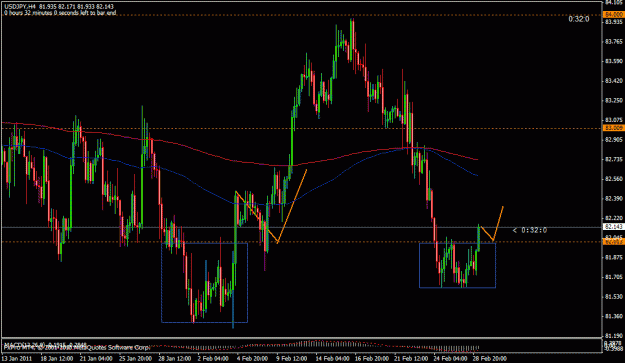Click the 81.875 price axis label
This screenshot has height=363, width=625.
coord(614,257)
